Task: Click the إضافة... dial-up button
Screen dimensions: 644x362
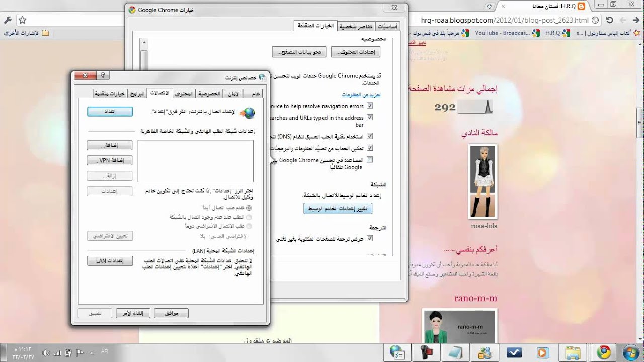Action: tap(110, 145)
